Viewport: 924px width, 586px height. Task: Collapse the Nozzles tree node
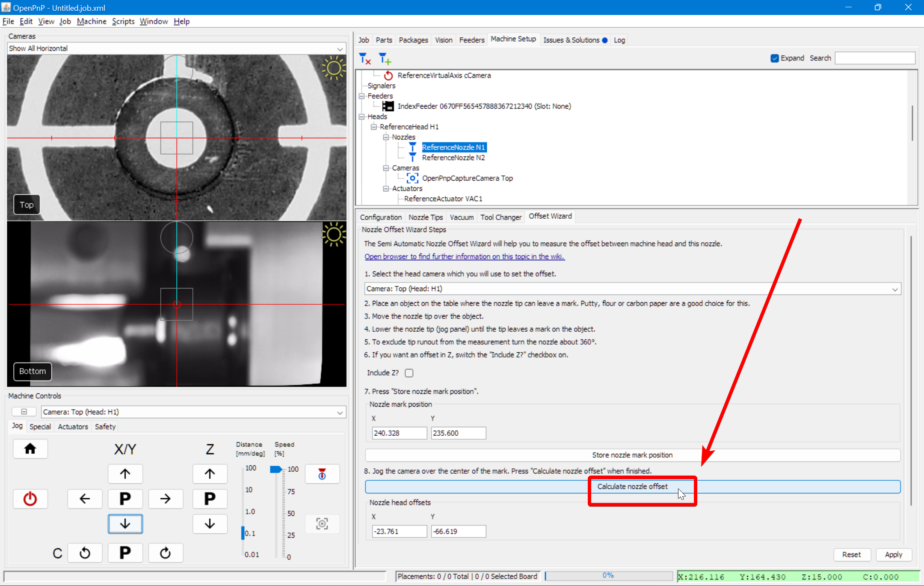[385, 137]
